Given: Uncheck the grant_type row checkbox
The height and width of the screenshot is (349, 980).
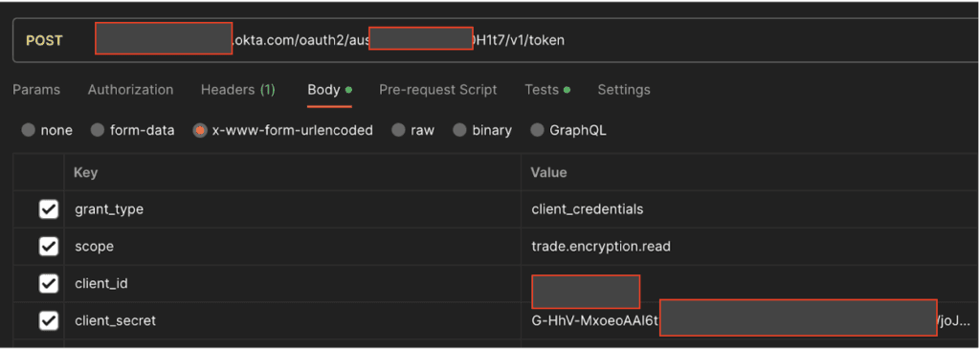Looking at the screenshot, I should [49, 209].
